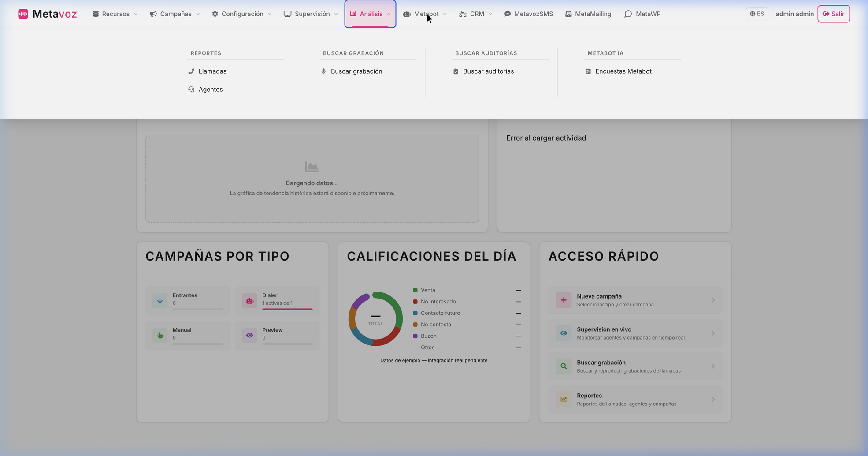The height and width of the screenshot is (456, 868).
Task: Select Buscar auditorías menu entry
Action: 488,71
